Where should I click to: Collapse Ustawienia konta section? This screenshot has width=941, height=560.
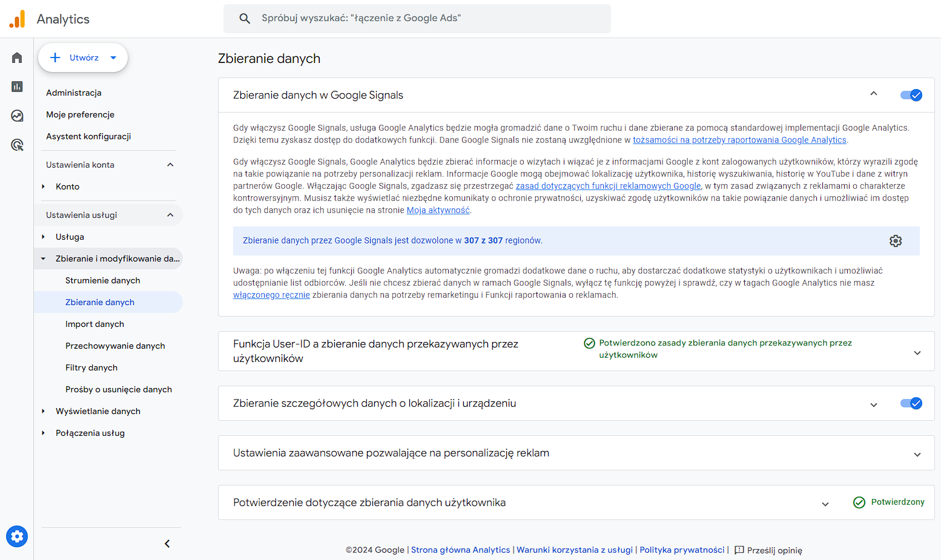(x=170, y=165)
